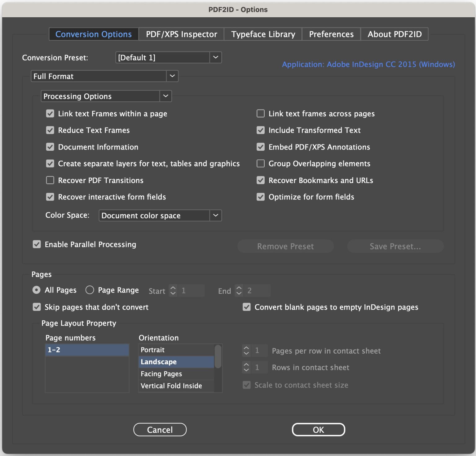476x456 pixels.
Task: Switch to the PDF/XPS Inspector tab
Action: pyautogui.click(x=181, y=34)
